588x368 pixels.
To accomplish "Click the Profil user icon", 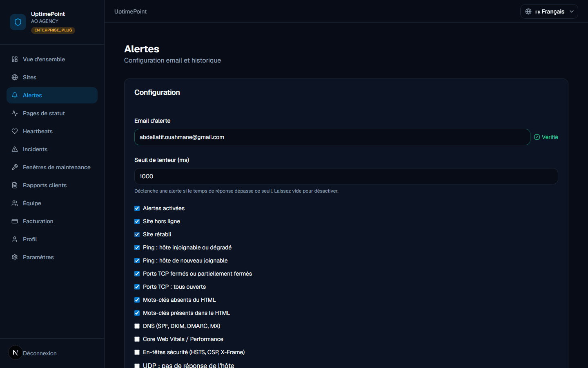I will click(x=15, y=239).
